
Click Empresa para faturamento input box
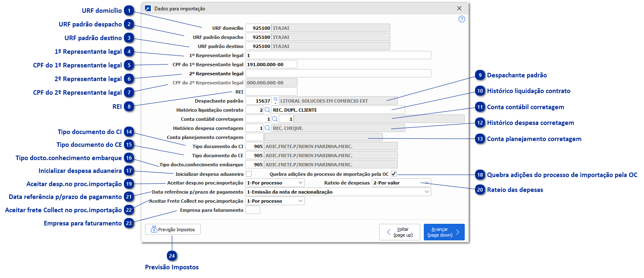click(x=252, y=210)
